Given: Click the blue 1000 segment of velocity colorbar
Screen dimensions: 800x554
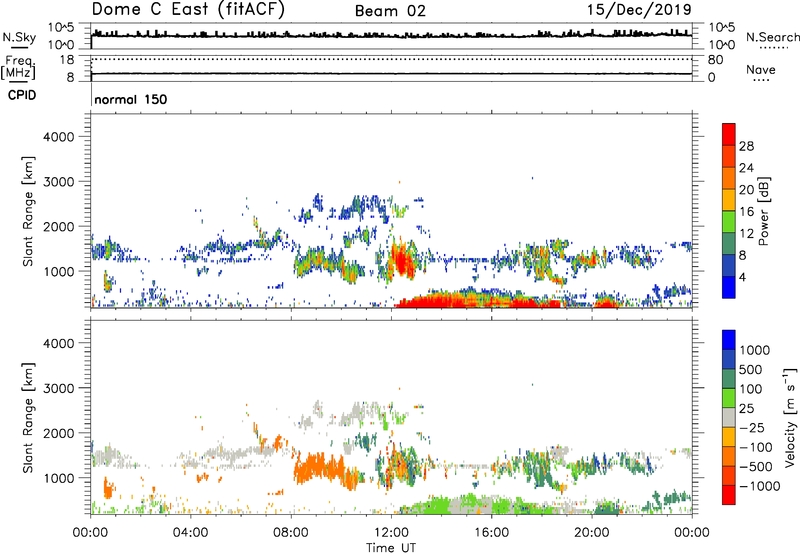Looking at the screenshot, I should [x=729, y=340].
